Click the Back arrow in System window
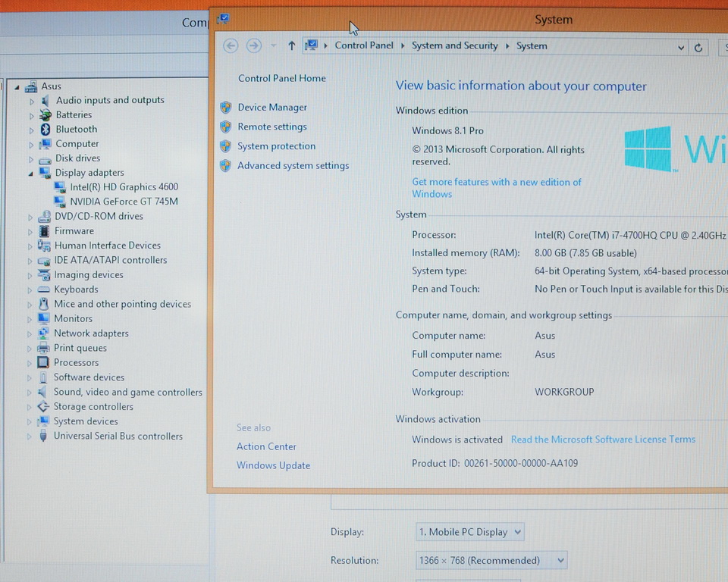 coord(231,45)
